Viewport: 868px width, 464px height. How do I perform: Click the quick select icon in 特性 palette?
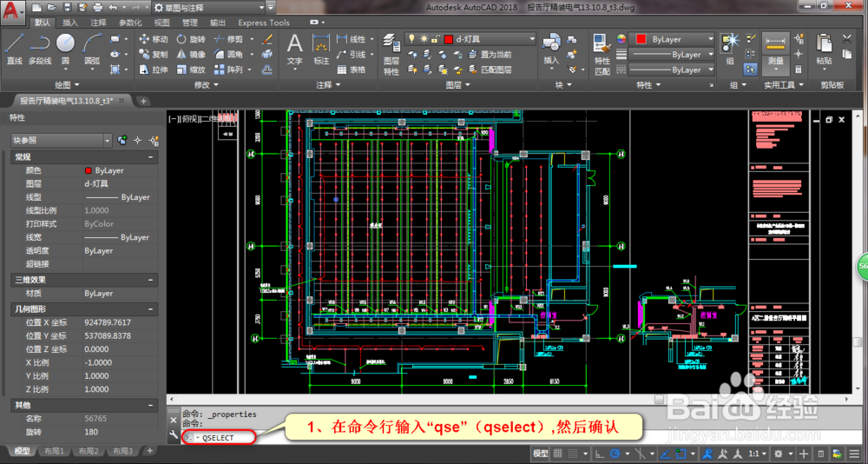tap(155, 141)
